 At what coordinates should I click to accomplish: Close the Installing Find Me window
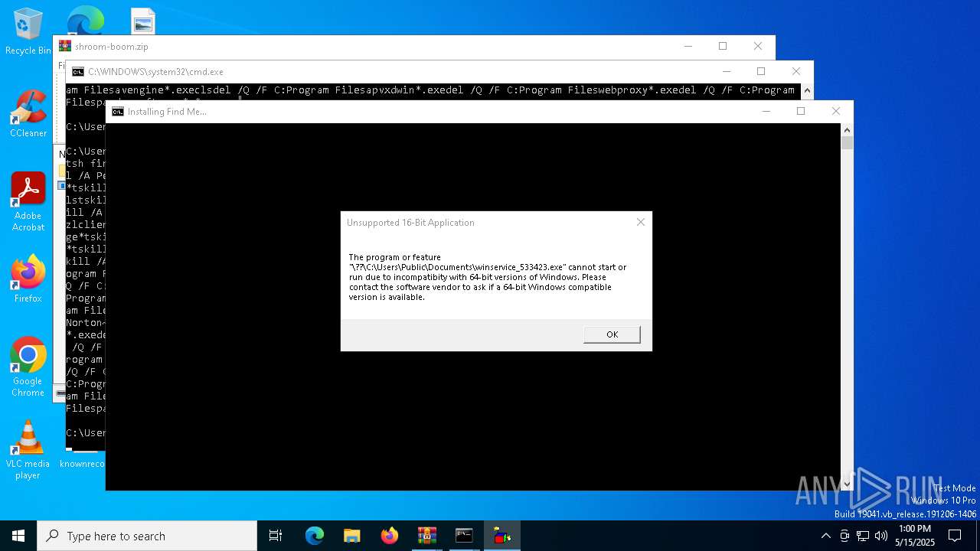coord(836,111)
